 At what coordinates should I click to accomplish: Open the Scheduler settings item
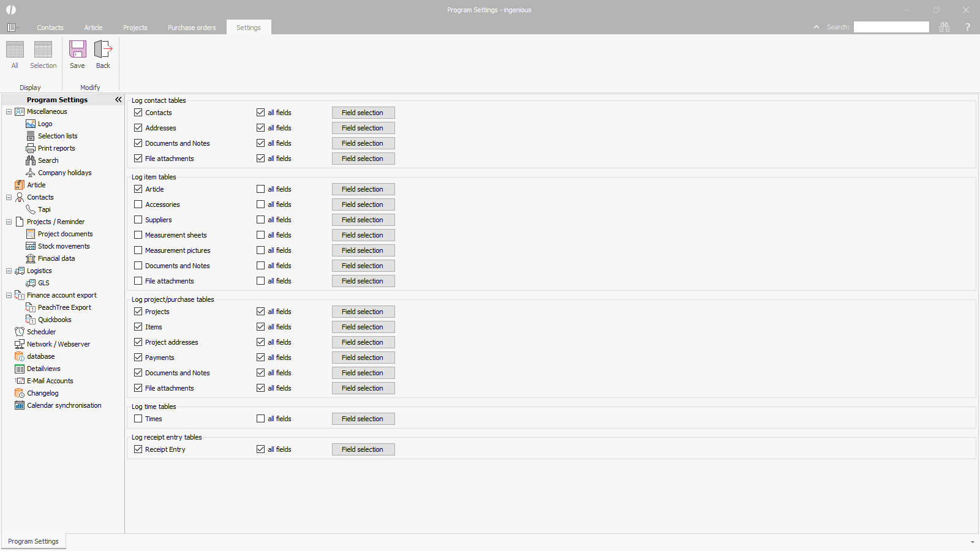[41, 332]
